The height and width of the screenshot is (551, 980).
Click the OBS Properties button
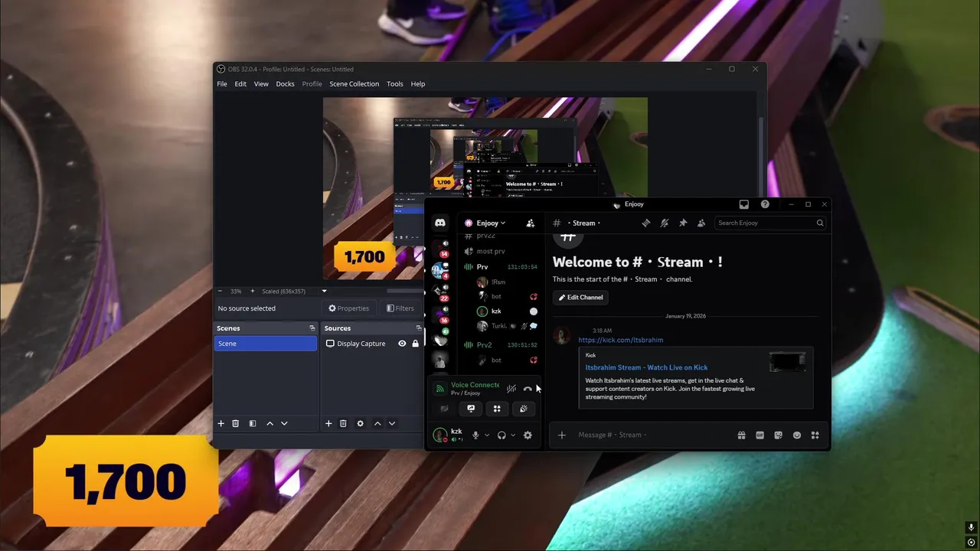(349, 308)
